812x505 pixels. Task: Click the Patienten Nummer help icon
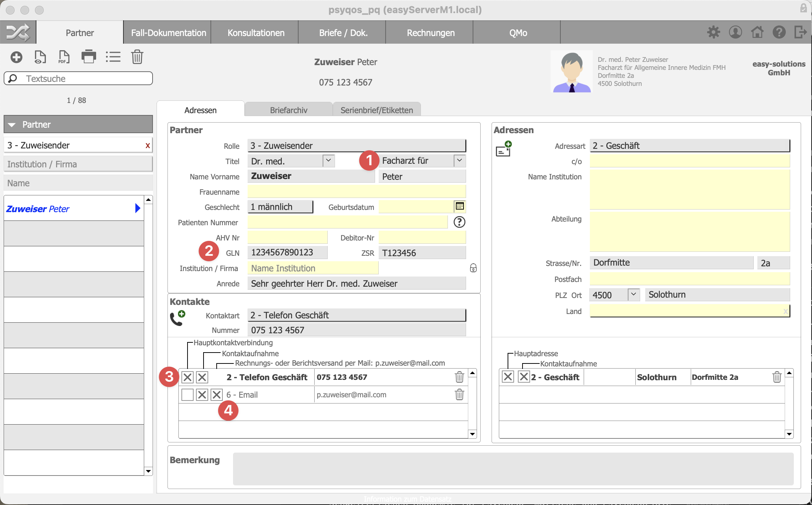click(459, 222)
